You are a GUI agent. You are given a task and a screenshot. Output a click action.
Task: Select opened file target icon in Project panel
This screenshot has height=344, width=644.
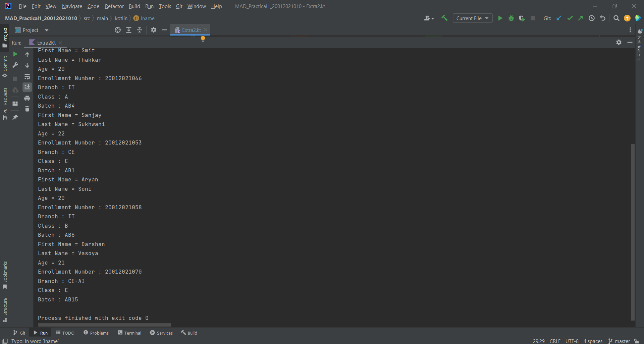(118, 30)
